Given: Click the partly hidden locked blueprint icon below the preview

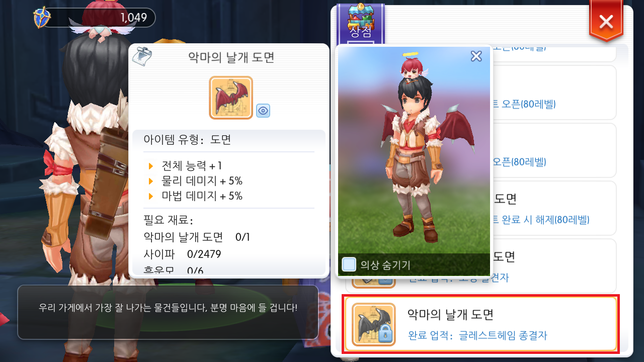Looking at the screenshot, I should [x=374, y=282].
